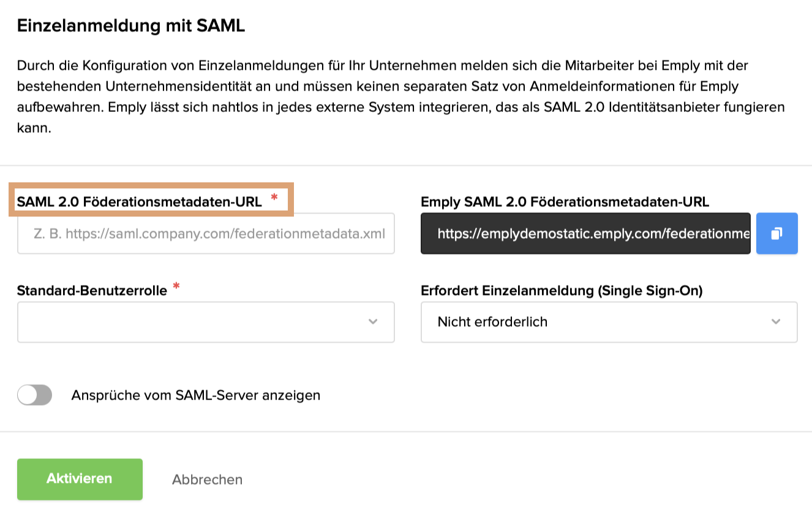This screenshot has height=525, width=812.
Task: Activate the SAML configuration
Action: 80,480
